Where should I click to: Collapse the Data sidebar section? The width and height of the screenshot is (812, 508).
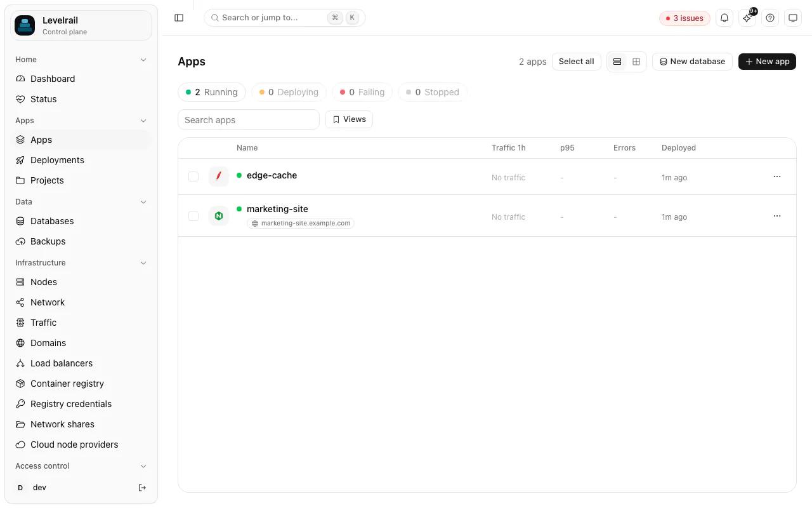click(143, 202)
